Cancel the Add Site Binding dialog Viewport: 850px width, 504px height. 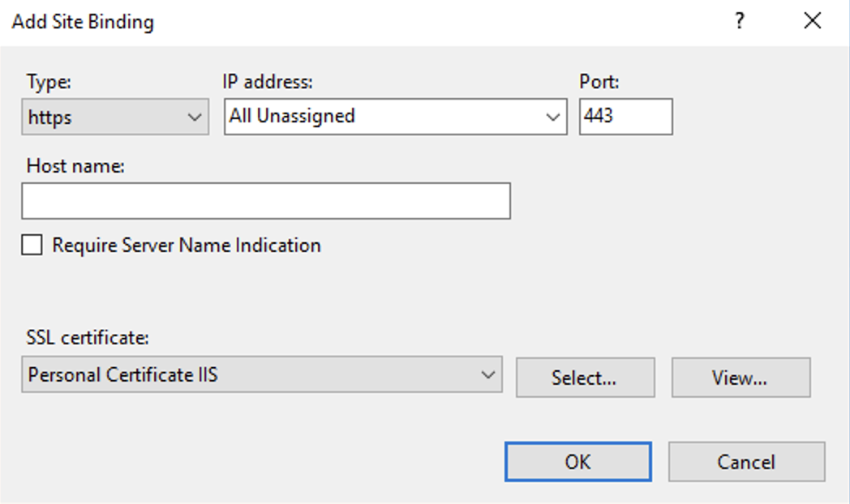(x=746, y=462)
